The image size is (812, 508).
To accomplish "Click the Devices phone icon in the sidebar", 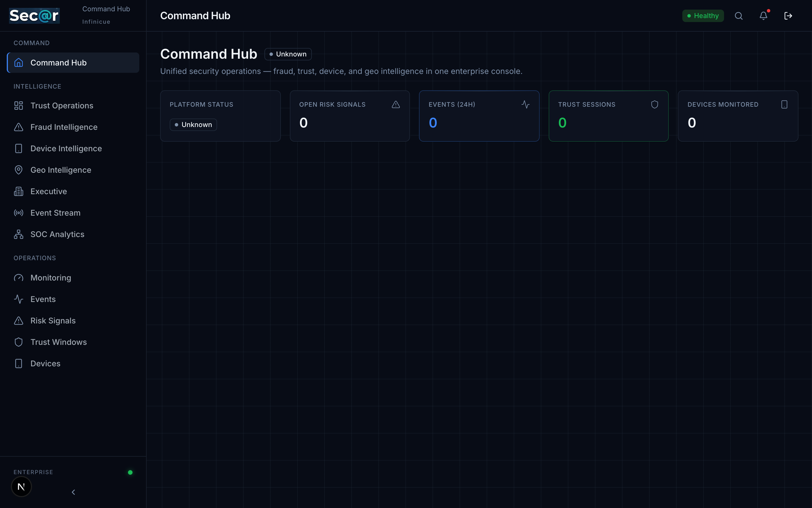I will click(x=19, y=364).
